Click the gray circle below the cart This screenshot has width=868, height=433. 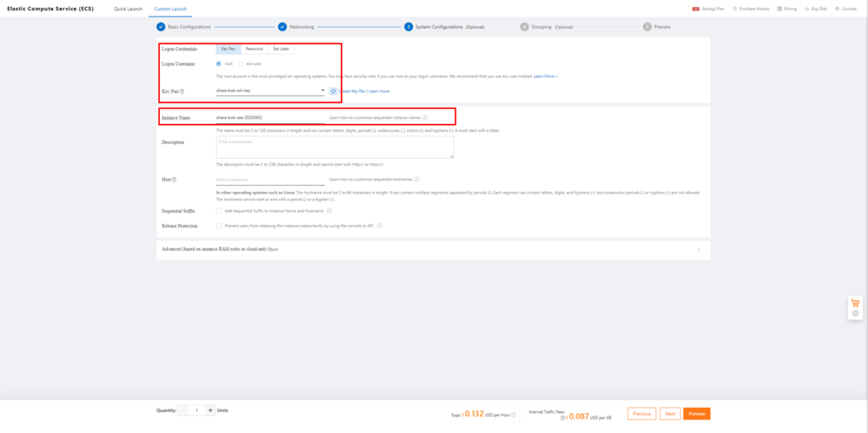[855, 313]
